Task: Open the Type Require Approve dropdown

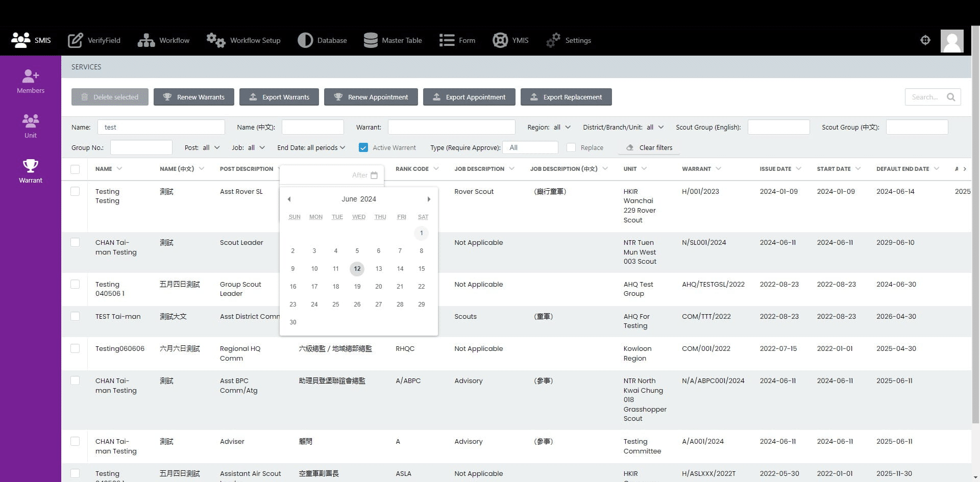Action: point(530,147)
